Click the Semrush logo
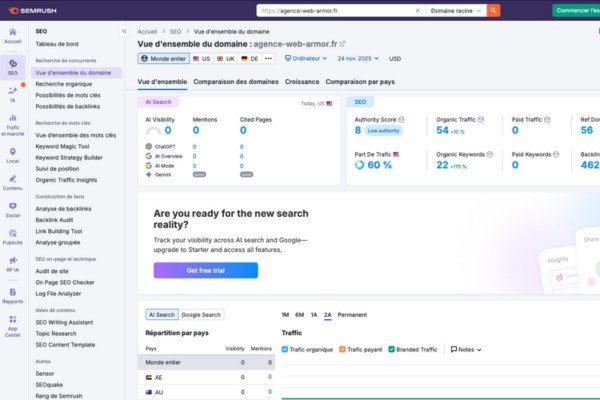Screen dimensions: 600x400 coord(32,11)
